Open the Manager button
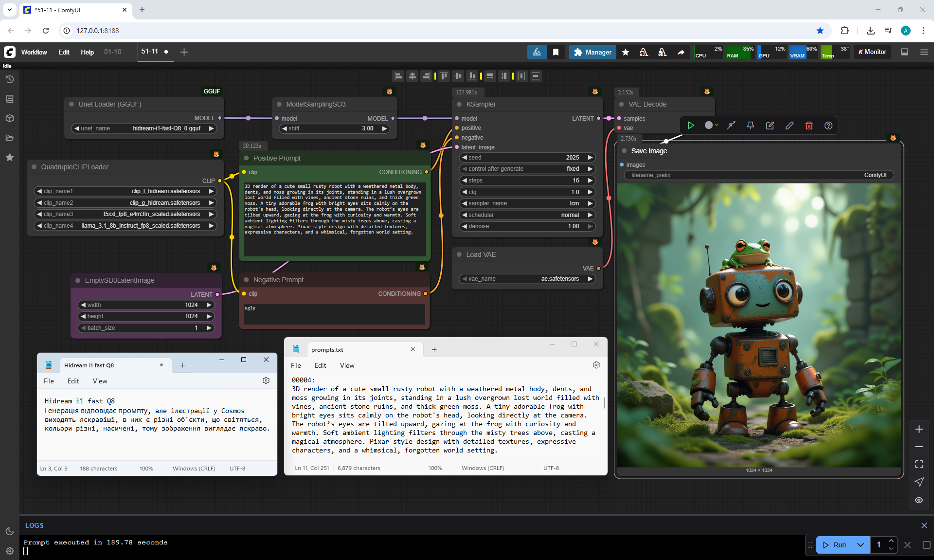The height and width of the screenshot is (560, 934). (593, 52)
